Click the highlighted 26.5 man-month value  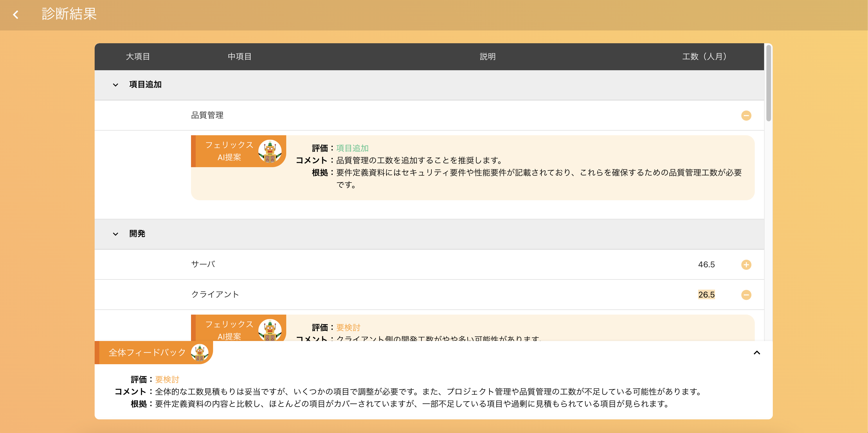[x=706, y=295]
